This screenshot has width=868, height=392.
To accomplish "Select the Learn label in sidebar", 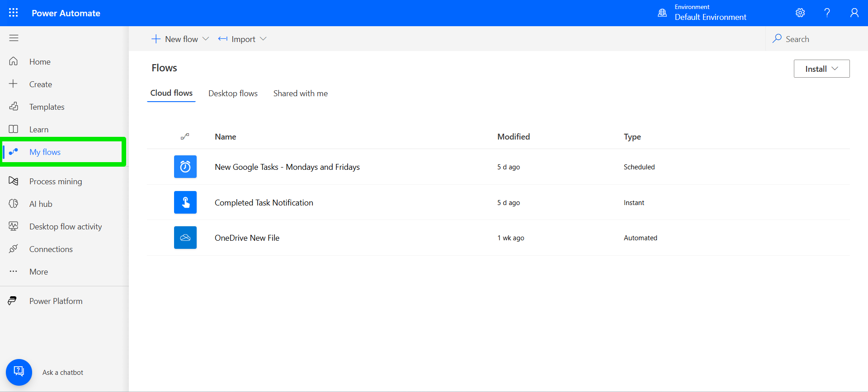I will click(x=39, y=130).
